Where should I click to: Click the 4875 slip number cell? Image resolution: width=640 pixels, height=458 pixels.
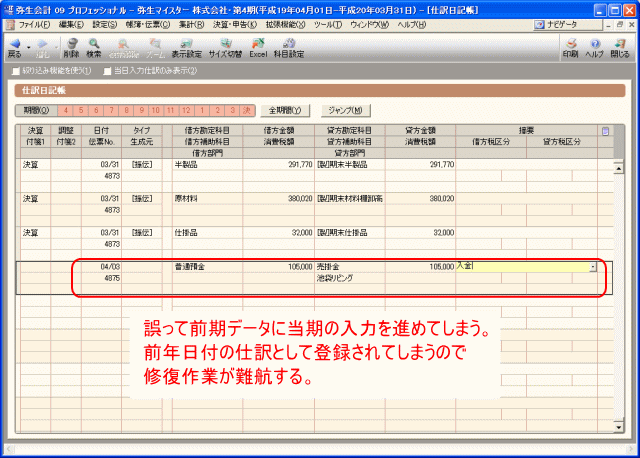pos(101,278)
